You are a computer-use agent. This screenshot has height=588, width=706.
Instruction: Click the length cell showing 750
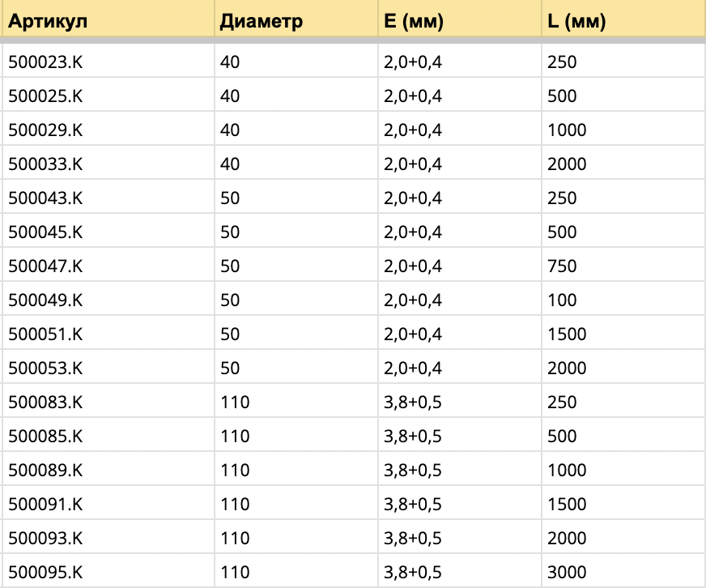[x=562, y=266]
